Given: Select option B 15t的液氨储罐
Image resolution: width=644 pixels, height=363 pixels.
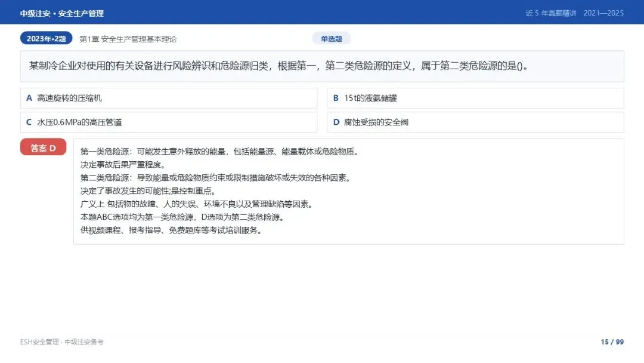Looking at the screenshot, I should [x=475, y=99].
